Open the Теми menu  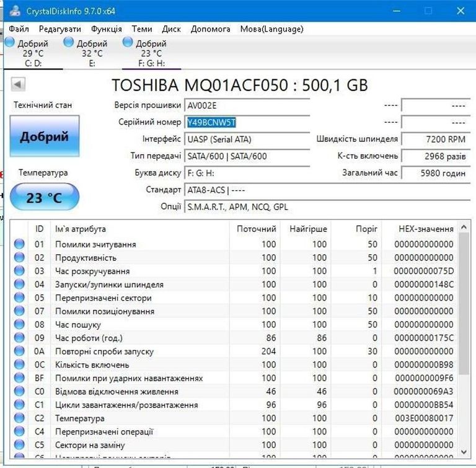[x=142, y=29]
